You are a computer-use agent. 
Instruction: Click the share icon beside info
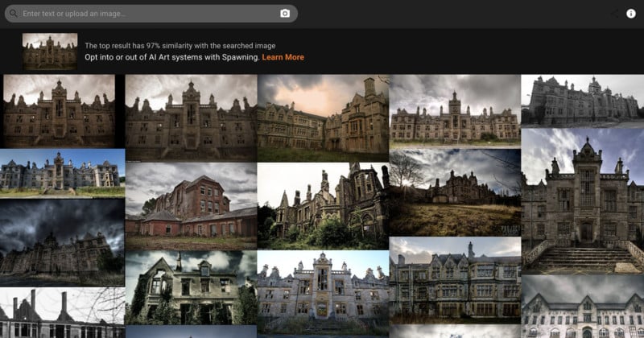(614, 14)
